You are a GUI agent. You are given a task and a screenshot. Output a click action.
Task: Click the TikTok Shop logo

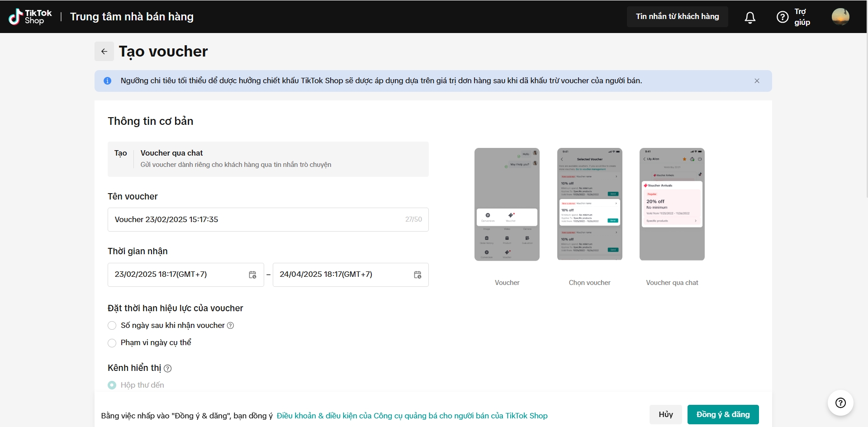(30, 17)
